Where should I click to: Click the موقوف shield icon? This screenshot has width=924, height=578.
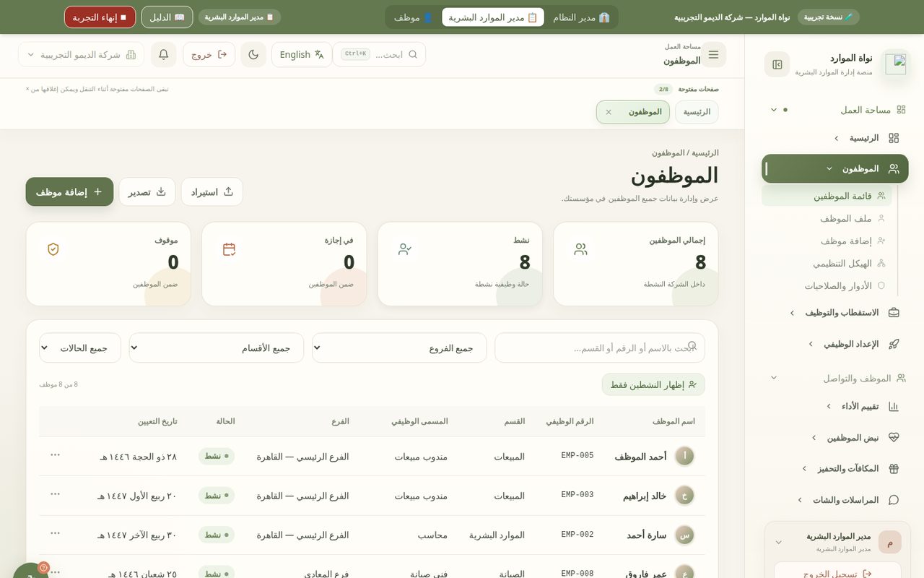tap(53, 249)
